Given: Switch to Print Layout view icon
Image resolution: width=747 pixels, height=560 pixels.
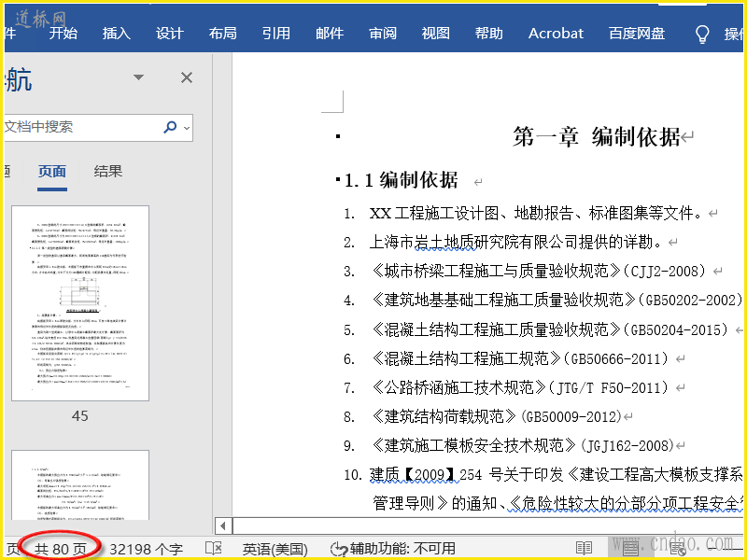Looking at the screenshot, I should point(630,549).
